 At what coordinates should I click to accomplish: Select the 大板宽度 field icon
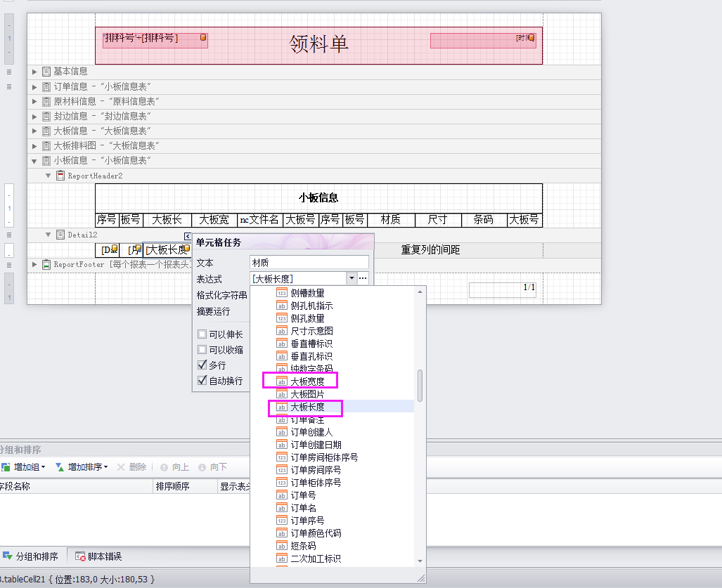tap(282, 381)
